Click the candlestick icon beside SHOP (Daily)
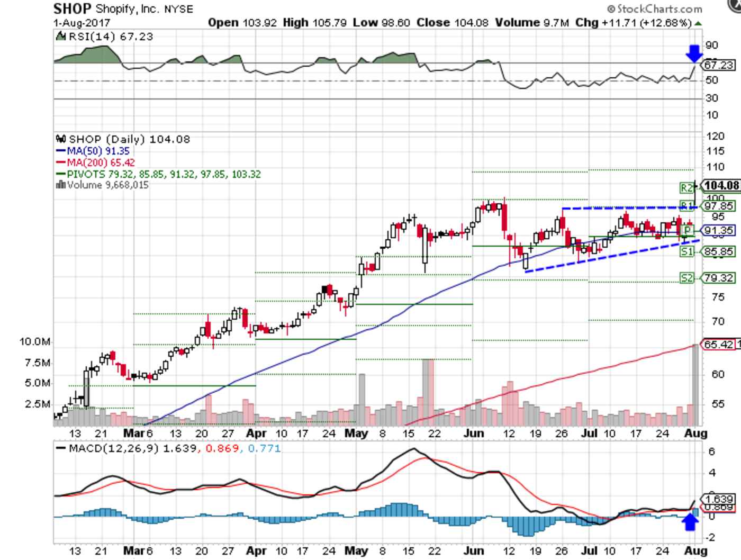This screenshot has width=741, height=560. click(x=61, y=139)
